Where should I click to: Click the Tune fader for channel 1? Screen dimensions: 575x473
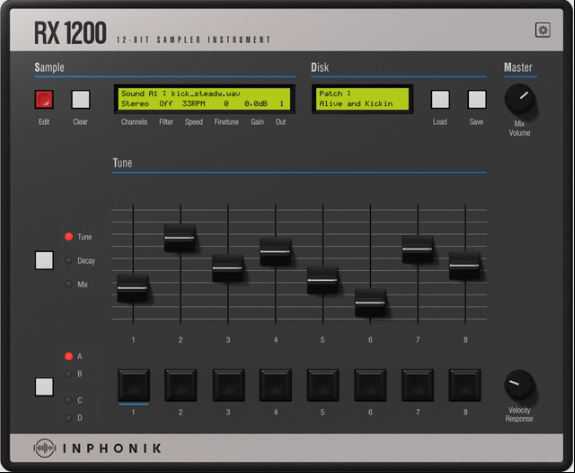(133, 288)
